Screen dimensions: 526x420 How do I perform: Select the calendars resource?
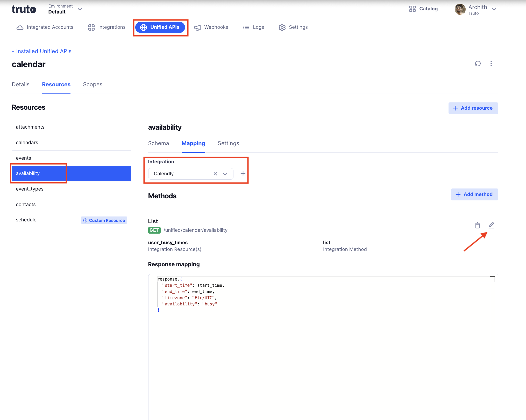26,142
